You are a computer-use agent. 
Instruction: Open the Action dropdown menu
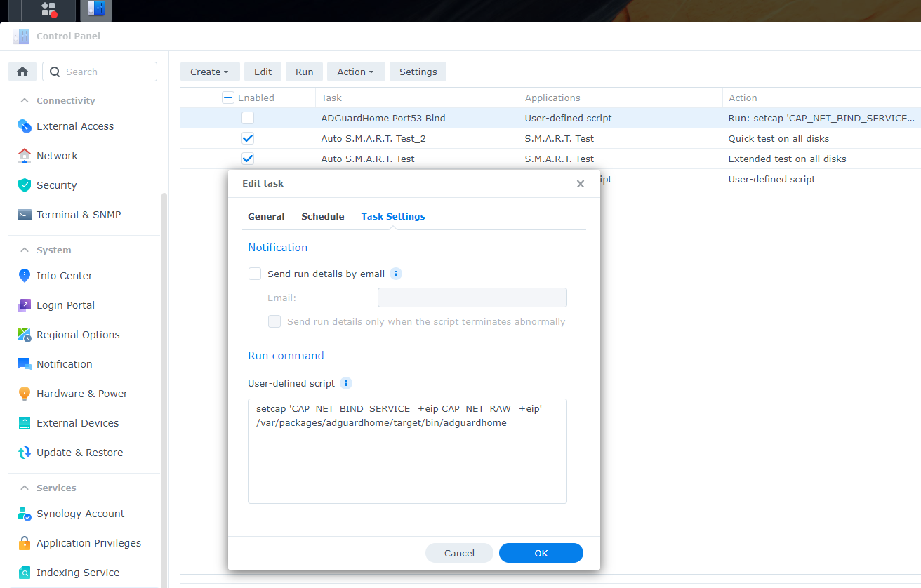tap(356, 72)
